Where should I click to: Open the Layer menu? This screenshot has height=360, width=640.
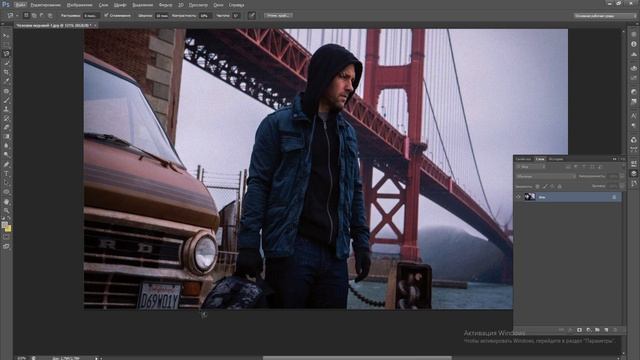point(103,5)
